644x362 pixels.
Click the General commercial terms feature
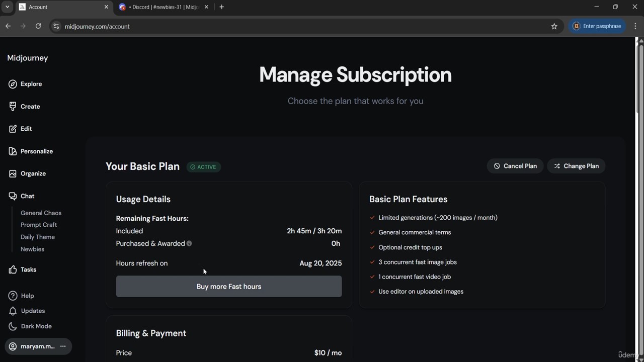pyautogui.click(x=415, y=232)
